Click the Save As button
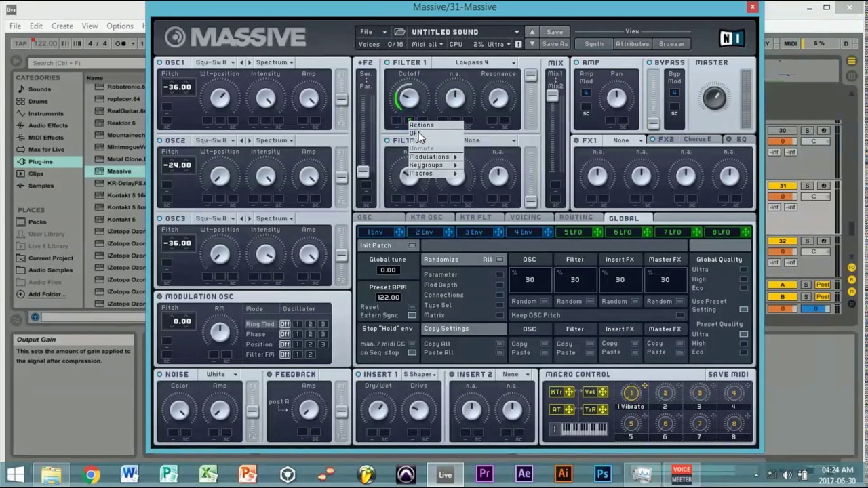 click(554, 44)
